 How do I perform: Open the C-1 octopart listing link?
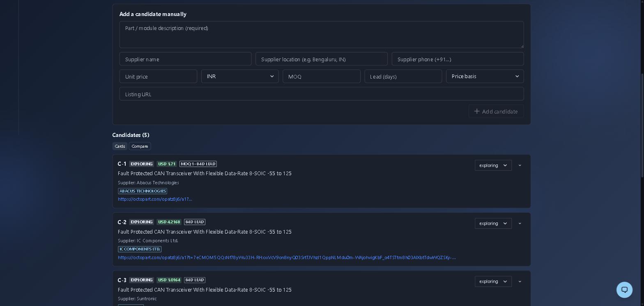[x=155, y=199]
